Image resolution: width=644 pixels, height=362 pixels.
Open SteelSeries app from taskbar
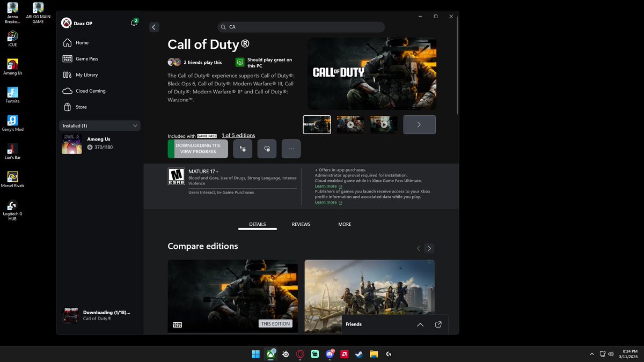tap(286, 354)
